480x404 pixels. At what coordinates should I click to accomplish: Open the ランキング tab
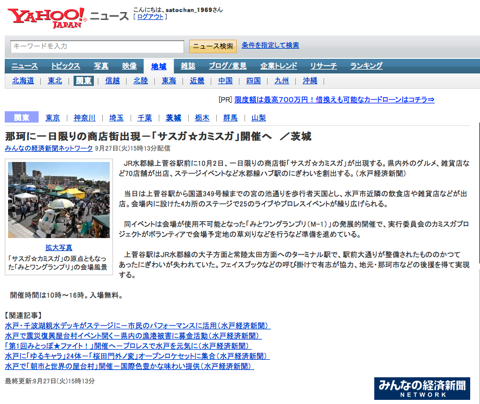click(x=366, y=66)
